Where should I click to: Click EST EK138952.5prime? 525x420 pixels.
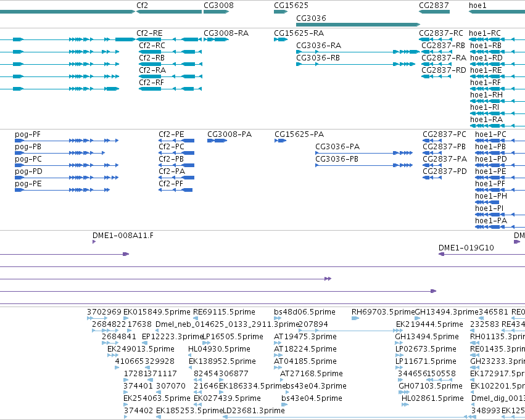[x=222, y=362]
